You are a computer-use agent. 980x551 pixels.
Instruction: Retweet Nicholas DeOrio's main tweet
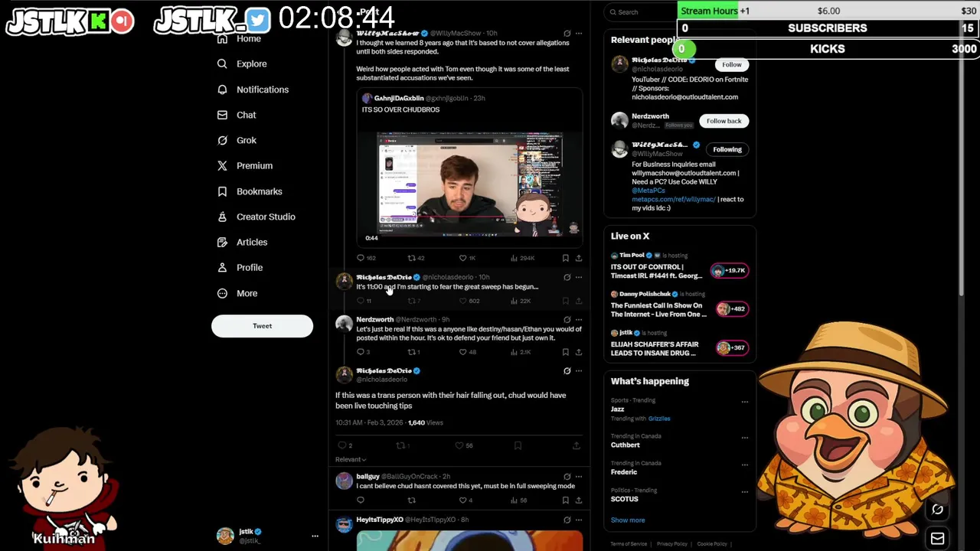[400, 445]
